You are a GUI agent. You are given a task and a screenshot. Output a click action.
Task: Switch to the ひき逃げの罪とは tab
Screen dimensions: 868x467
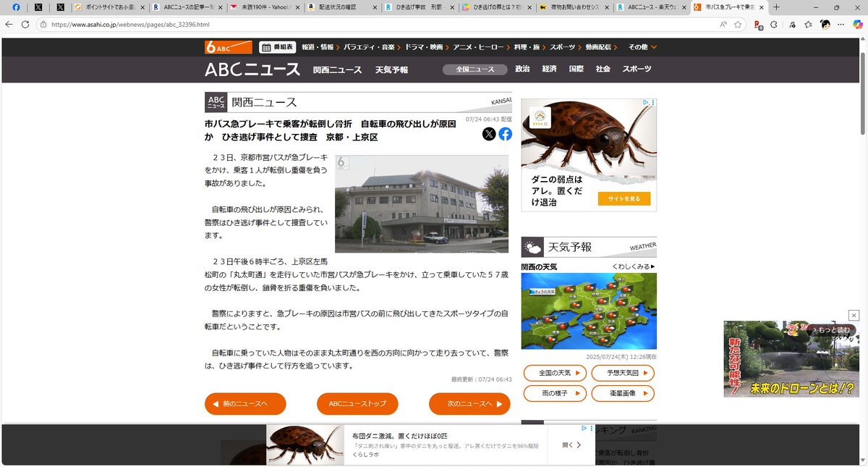497,7
